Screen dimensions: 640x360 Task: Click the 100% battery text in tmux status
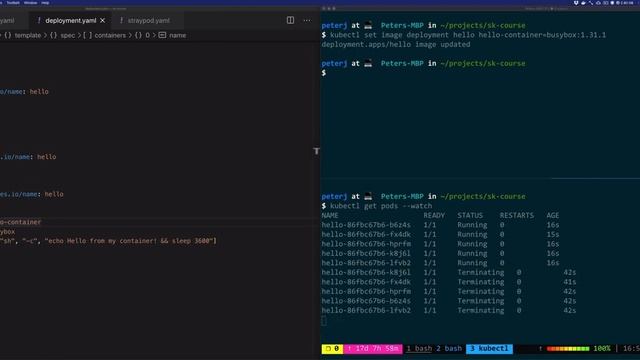pyautogui.click(x=602, y=349)
